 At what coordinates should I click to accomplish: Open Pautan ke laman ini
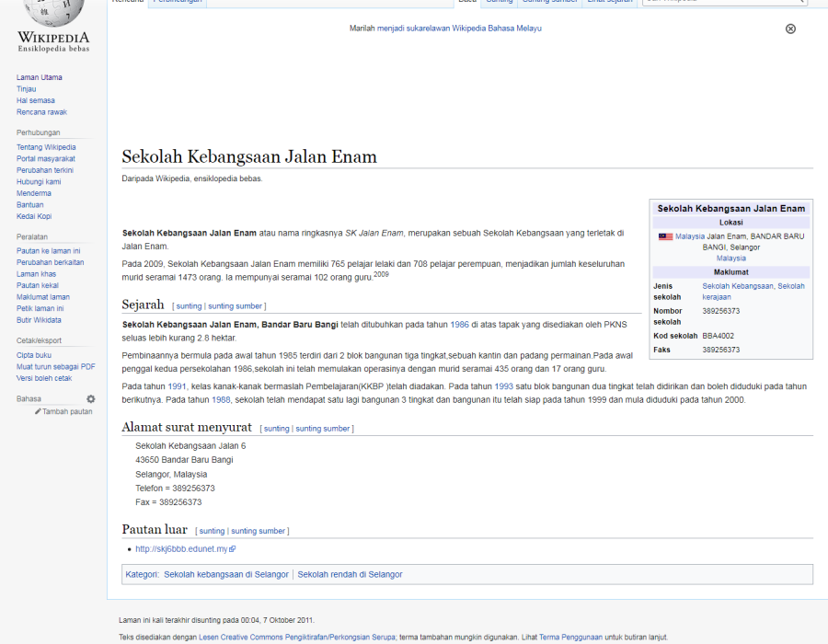[x=48, y=251]
